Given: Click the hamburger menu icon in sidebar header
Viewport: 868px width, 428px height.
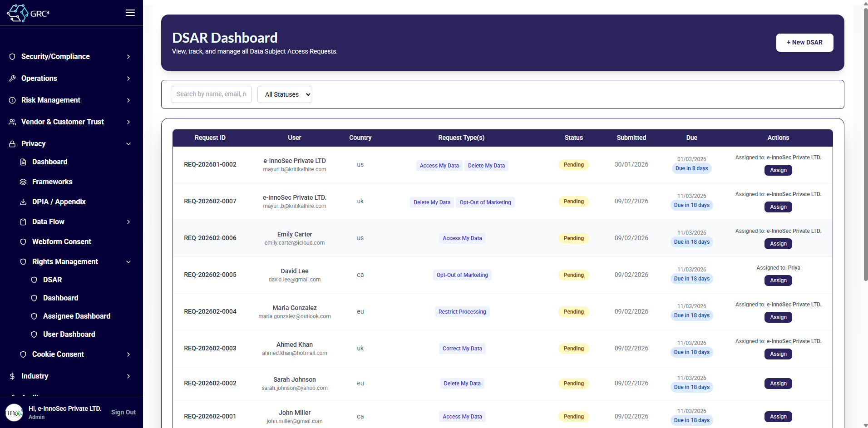Looking at the screenshot, I should click(130, 13).
